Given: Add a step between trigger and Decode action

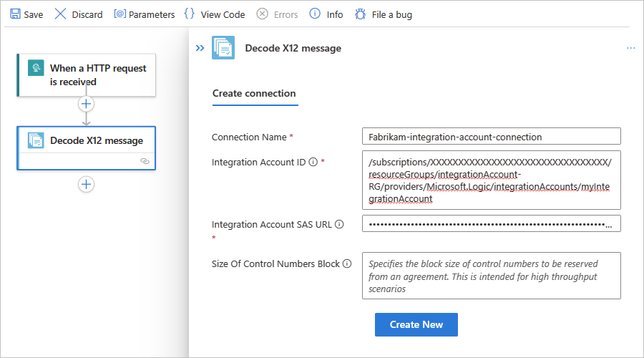Looking at the screenshot, I should 86,104.
